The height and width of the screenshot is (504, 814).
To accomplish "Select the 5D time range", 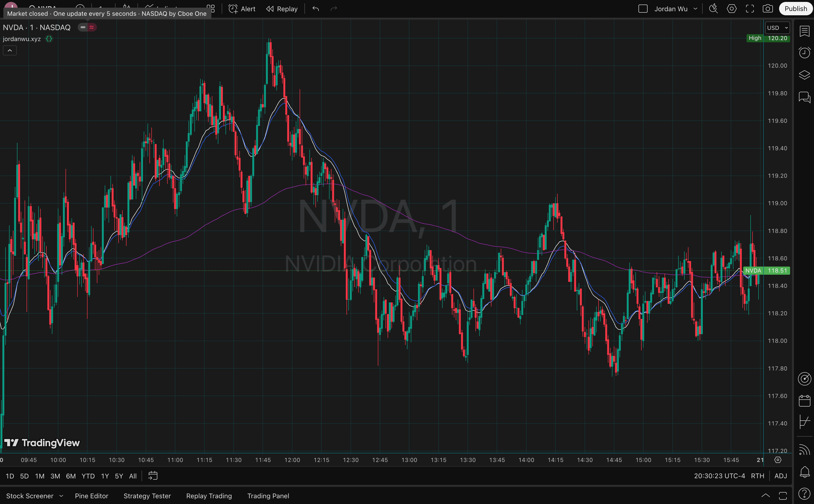I will pos(24,476).
